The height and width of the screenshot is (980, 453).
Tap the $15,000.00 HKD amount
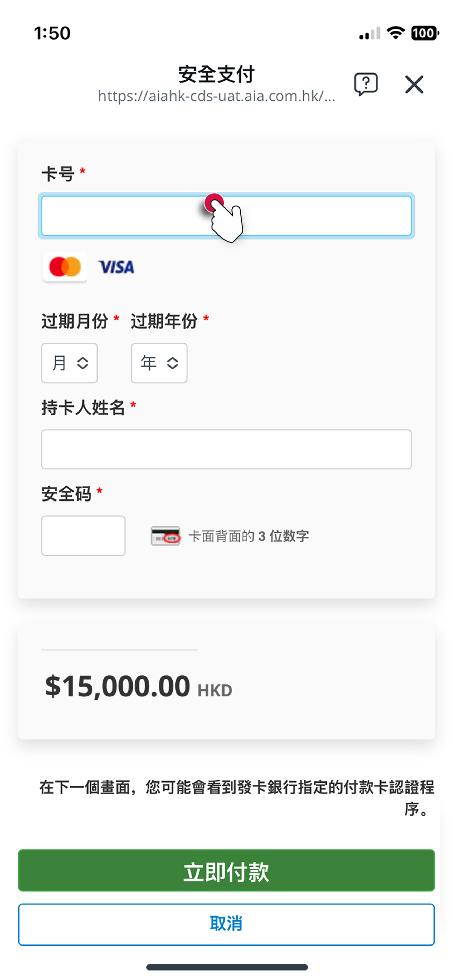tap(139, 687)
